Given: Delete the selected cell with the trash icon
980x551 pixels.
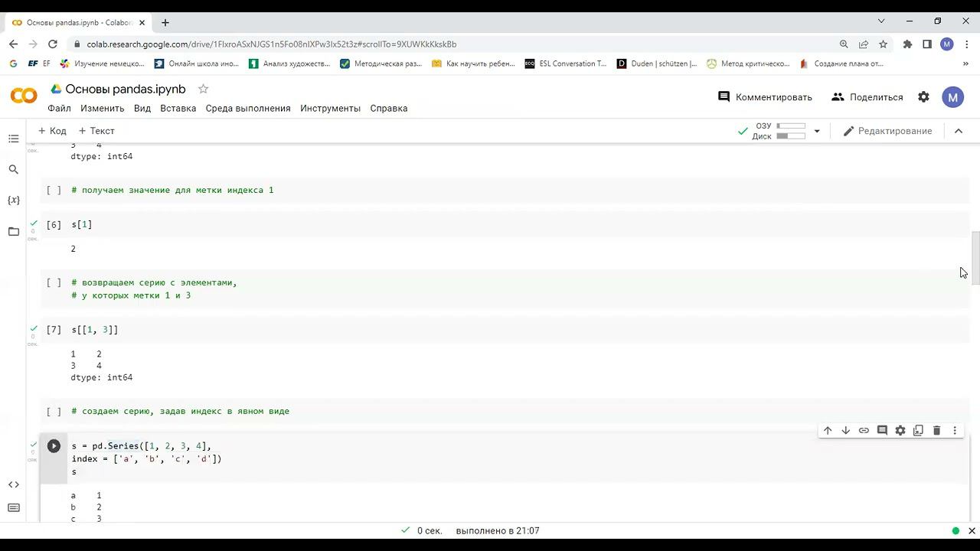Looking at the screenshot, I should [936, 431].
